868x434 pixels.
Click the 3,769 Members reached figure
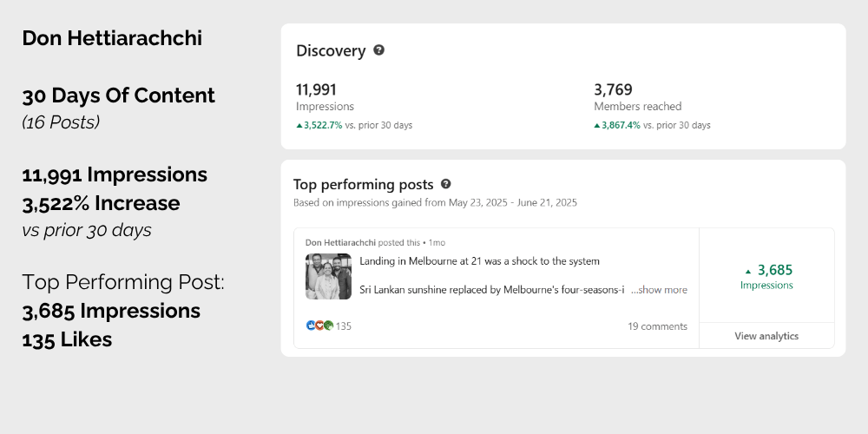point(613,89)
